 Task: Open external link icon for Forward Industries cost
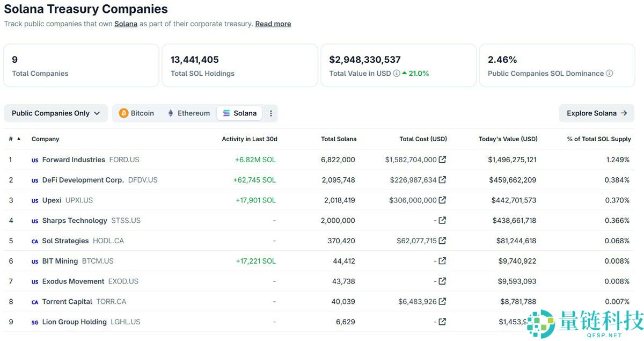(x=442, y=159)
